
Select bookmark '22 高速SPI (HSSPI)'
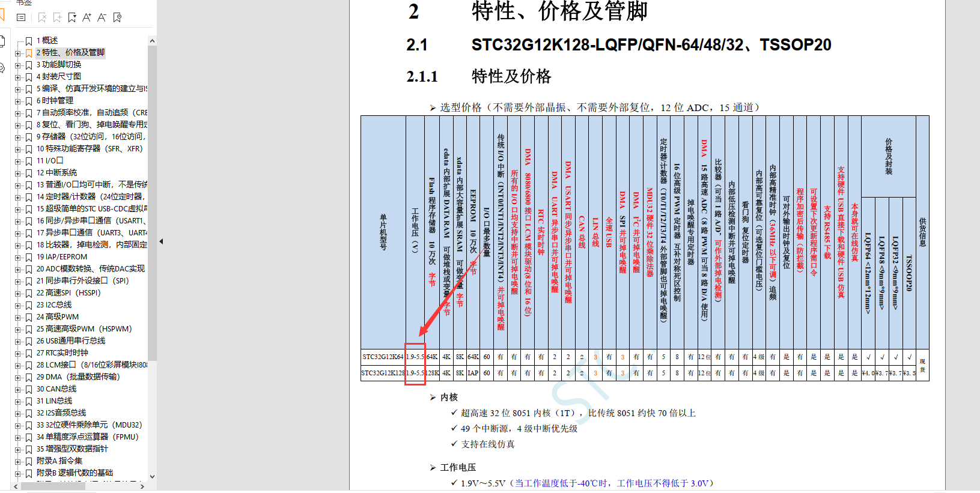coord(68,292)
